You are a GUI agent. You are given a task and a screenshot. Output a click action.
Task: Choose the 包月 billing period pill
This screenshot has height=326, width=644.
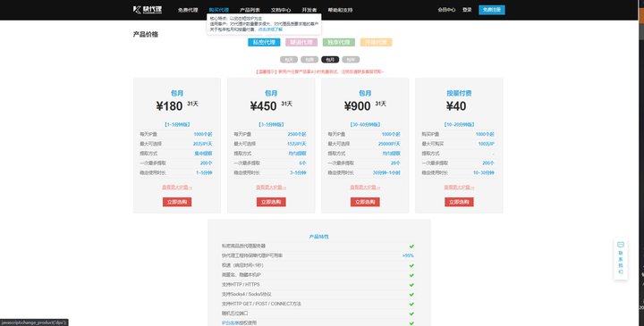[x=330, y=60]
